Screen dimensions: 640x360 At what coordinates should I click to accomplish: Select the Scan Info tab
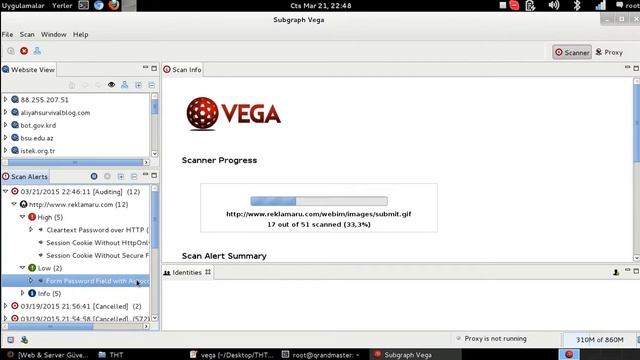182,70
